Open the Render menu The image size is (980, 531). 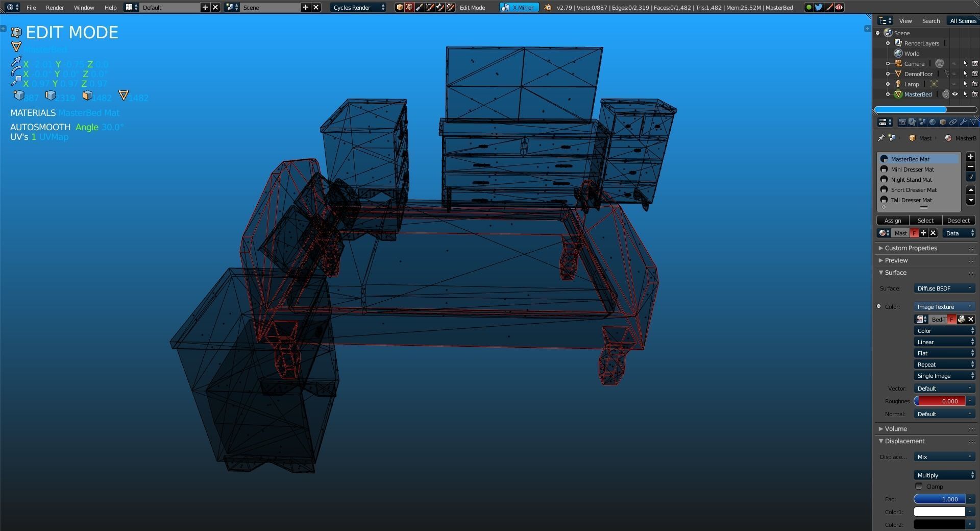point(55,8)
